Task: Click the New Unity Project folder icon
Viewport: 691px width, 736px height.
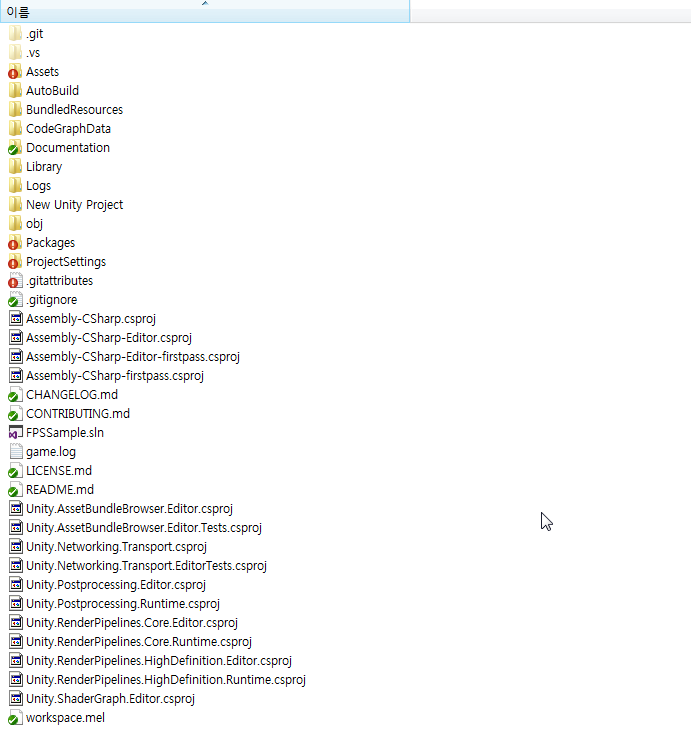Action: pos(15,205)
